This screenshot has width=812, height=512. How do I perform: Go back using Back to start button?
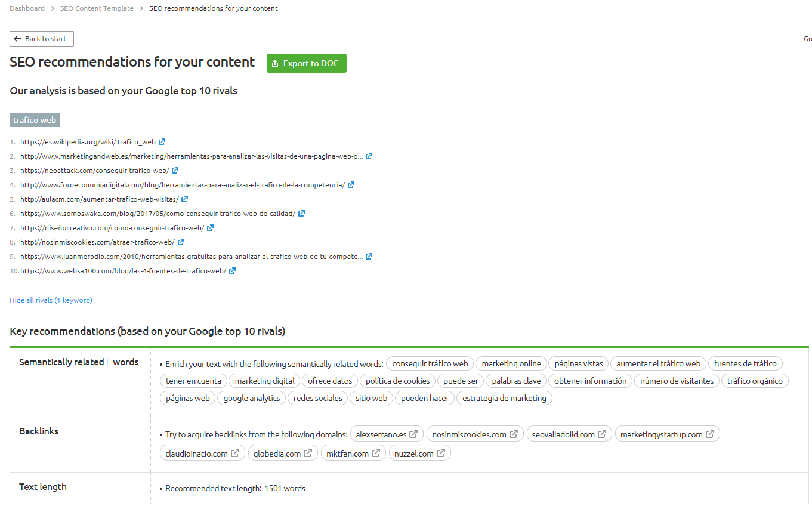(42, 39)
